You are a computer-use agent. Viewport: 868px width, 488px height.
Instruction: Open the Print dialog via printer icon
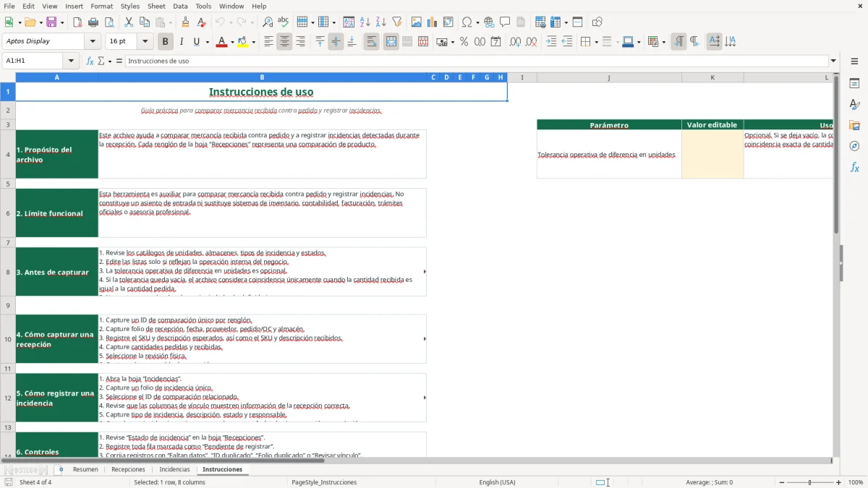click(x=93, y=22)
